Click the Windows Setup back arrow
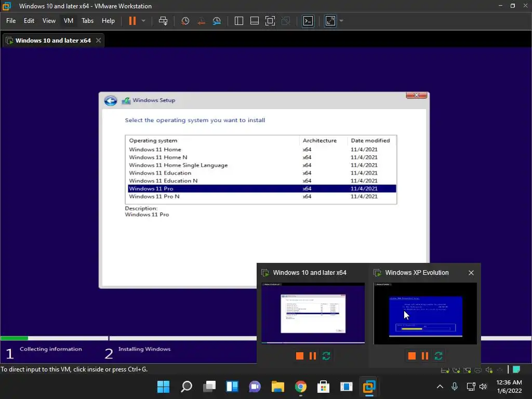532x399 pixels. point(111,101)
